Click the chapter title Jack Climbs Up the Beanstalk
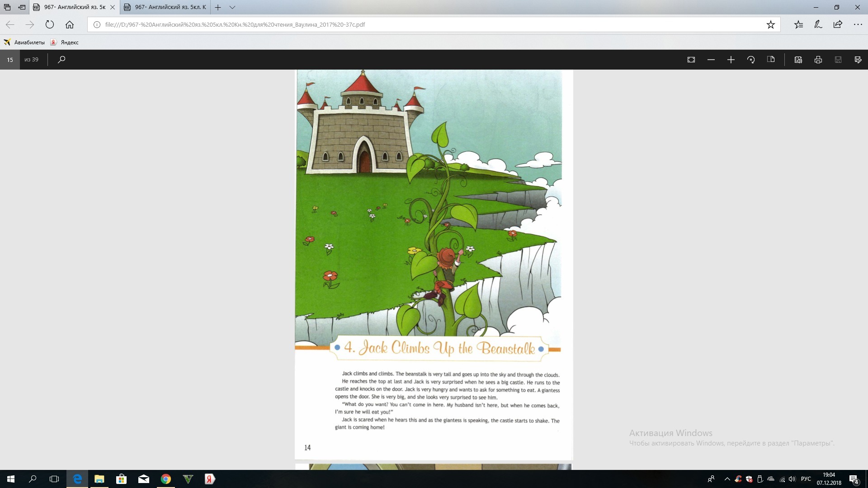 [439, 348]
